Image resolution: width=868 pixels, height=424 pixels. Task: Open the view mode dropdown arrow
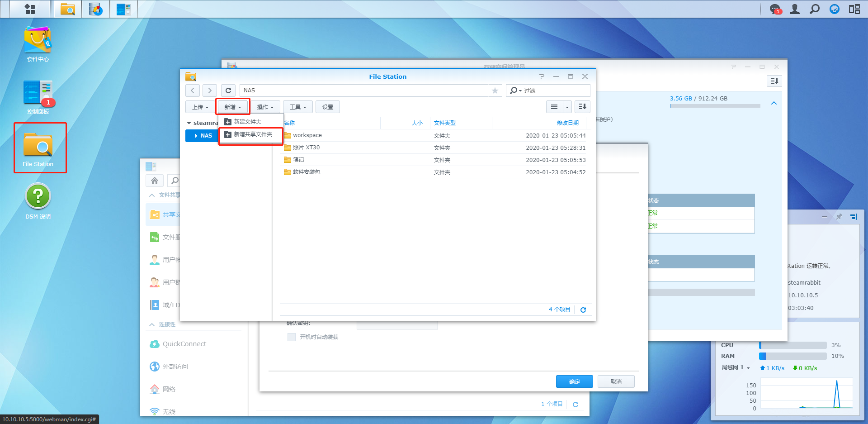pos(567,107)
